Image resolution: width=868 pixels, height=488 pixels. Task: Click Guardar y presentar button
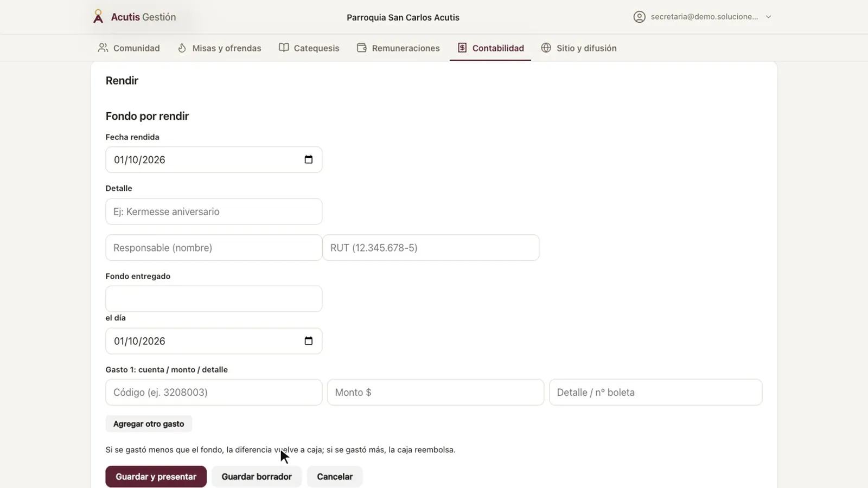click(156, 477)
